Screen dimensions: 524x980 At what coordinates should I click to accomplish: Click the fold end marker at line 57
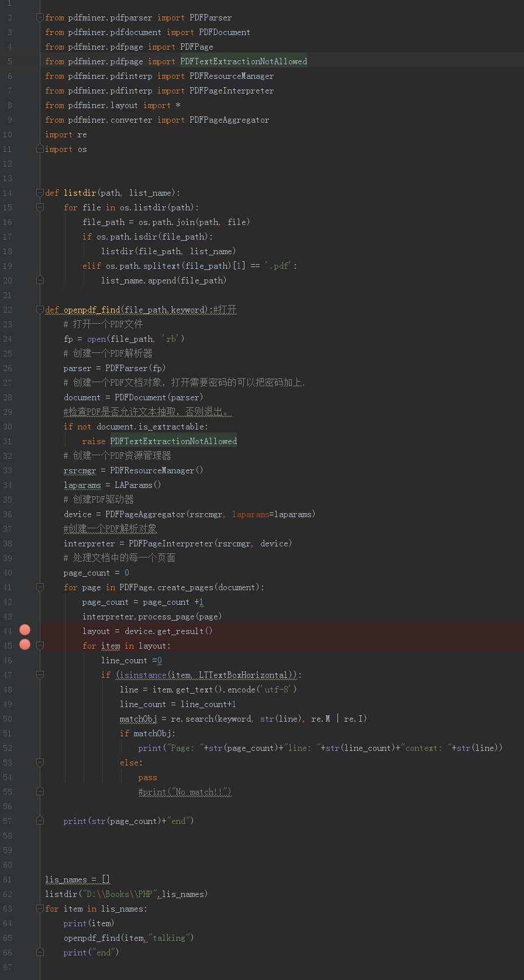pyautogui.click(x=40, y=821)
